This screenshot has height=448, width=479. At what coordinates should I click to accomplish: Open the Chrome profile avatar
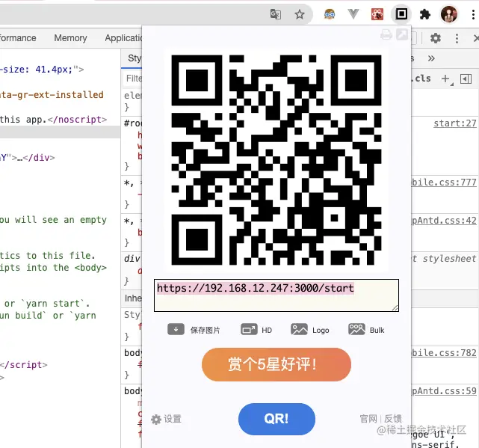[449, 14]
